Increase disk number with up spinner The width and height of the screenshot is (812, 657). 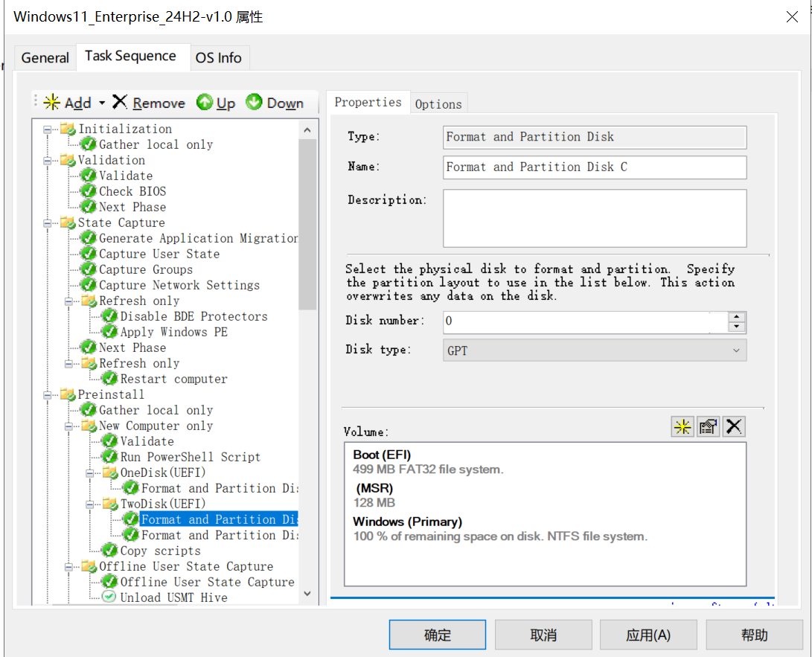coord(737,317)
